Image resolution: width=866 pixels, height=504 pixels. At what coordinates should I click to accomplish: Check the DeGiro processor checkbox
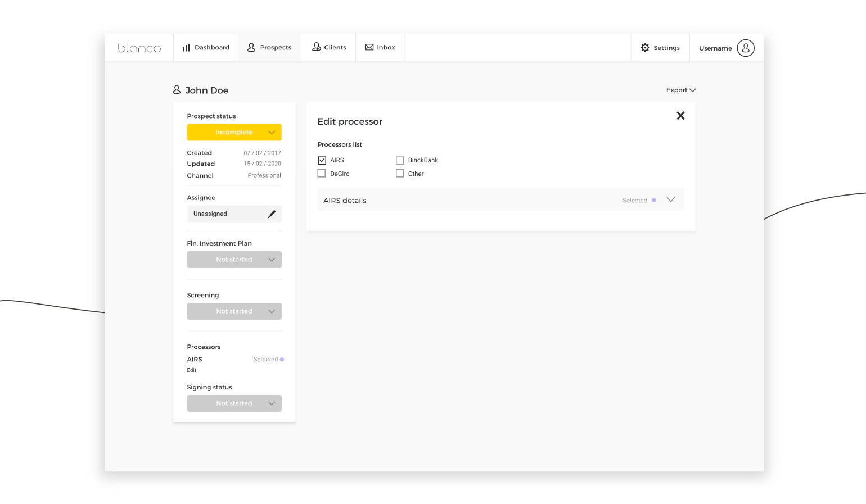click(322, 174)
